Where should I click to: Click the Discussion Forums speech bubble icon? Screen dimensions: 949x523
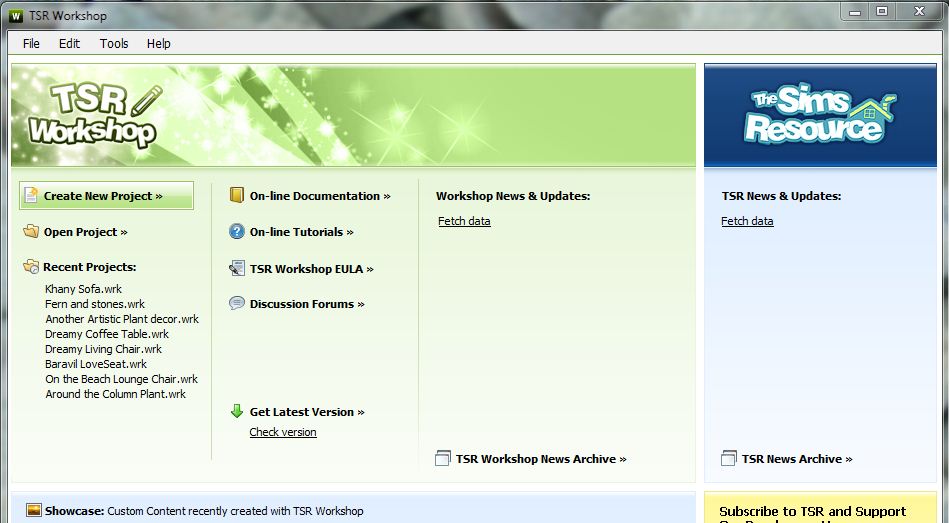[237, 303]
